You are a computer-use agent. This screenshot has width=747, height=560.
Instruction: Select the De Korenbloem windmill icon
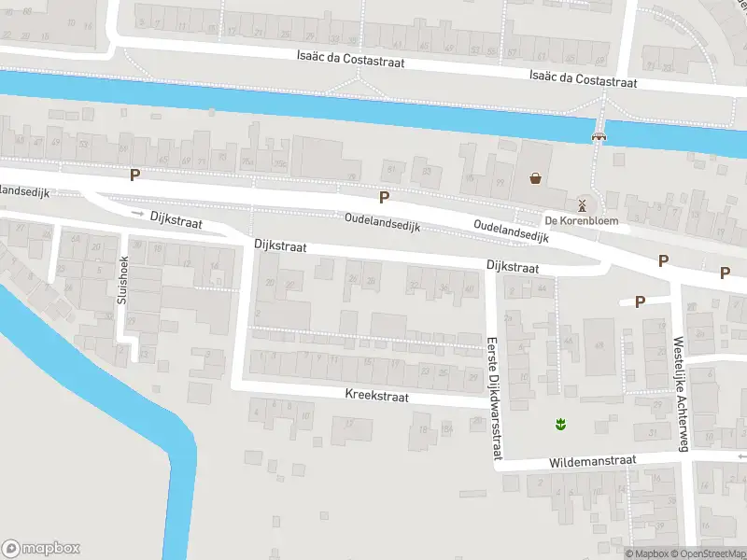tap(582, 205)
